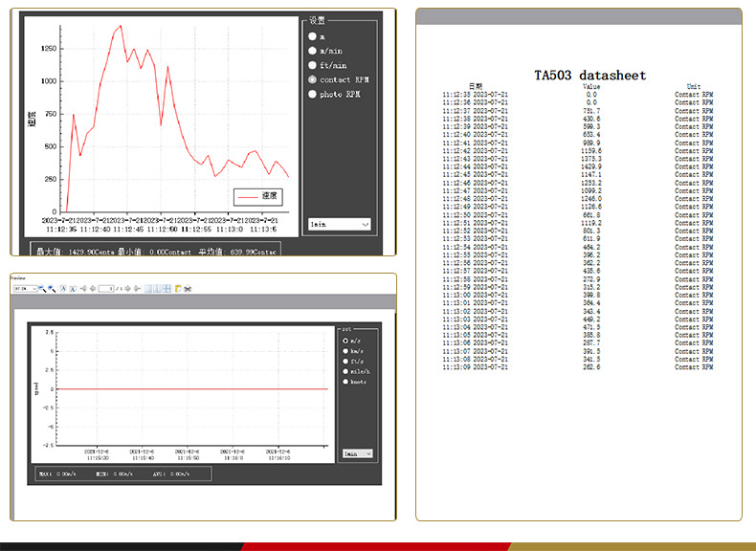Click datasheet value '1429.9'
Image resolution: width=756 pixels, height=551 pixels.
click(591, 166)
